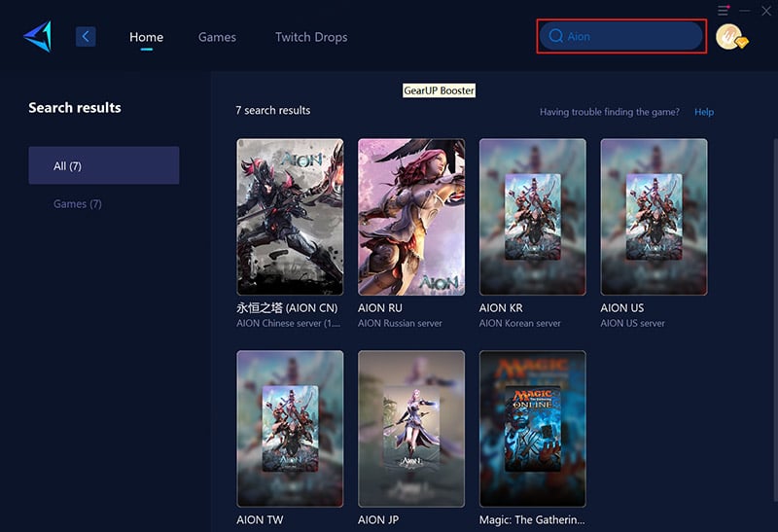Open the AION US game cover
The height and width of the screenshot is (532, 778).
654,217
